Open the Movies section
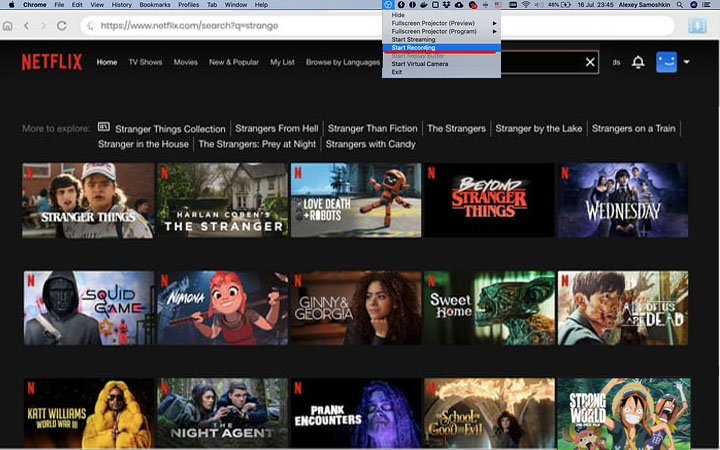 [x=186, y=62]
